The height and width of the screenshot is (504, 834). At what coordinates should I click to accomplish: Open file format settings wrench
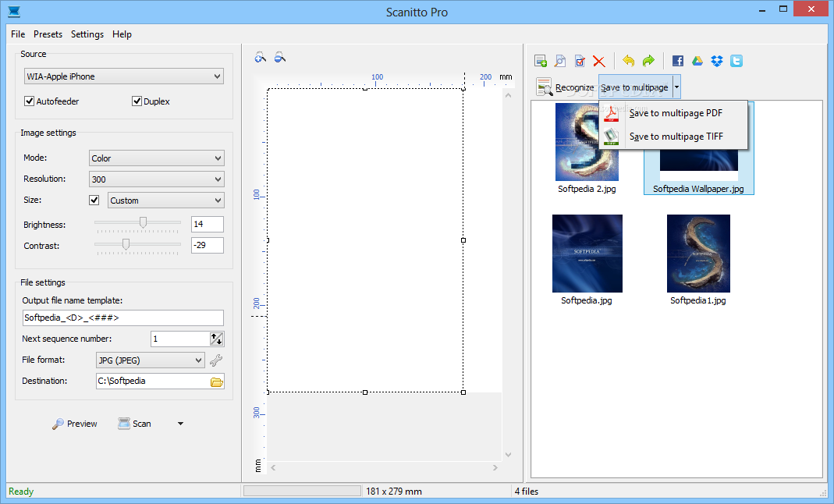(x=216, y=360)
